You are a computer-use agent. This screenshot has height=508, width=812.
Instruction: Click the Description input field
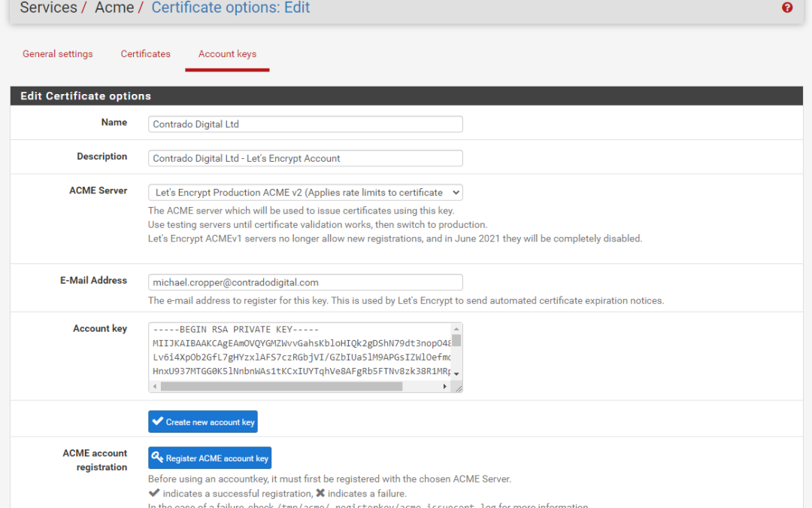(305, 158)
